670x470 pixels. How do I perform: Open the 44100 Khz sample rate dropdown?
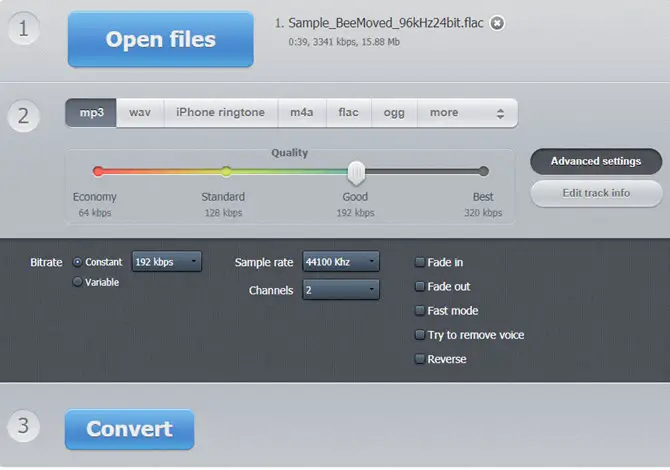[341, 261]
